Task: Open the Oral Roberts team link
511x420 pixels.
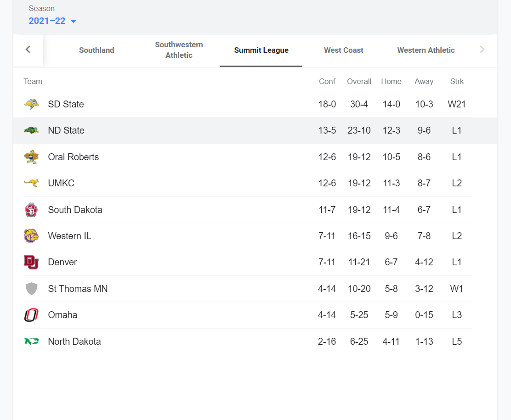Action: [x=74, y=157]
